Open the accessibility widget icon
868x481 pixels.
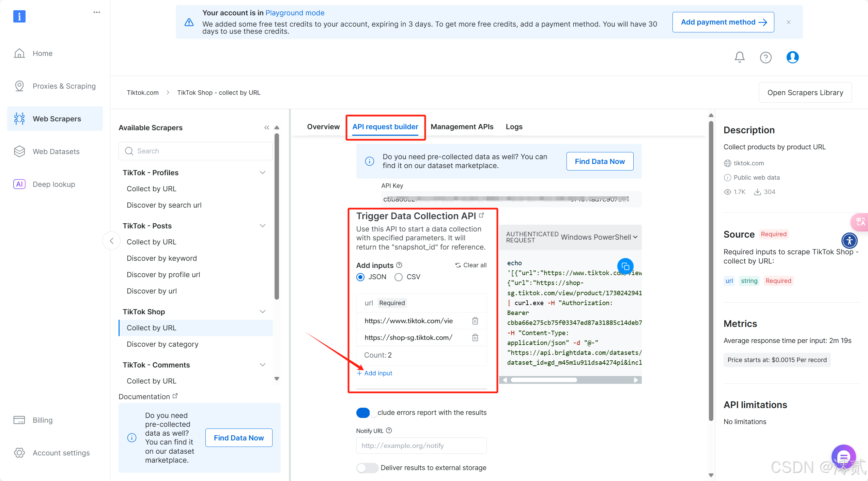[x=849, y=241]
